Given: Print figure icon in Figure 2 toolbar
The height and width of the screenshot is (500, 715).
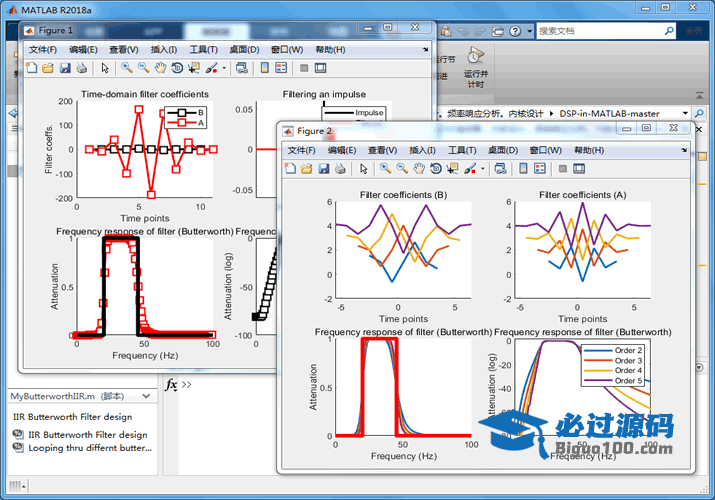Looking at the screenshot, I should (x=340, y=169).
